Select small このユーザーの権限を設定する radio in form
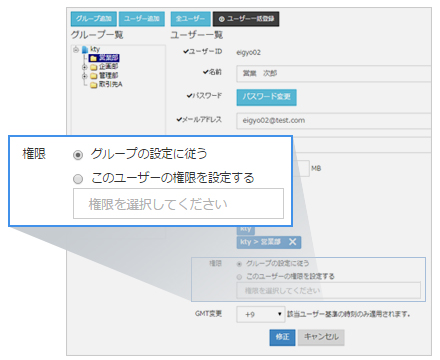 [x=239, y=277]
